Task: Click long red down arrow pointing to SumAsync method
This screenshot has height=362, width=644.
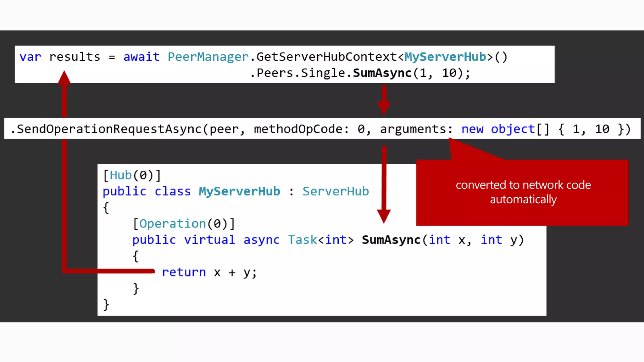Action: 384,185
